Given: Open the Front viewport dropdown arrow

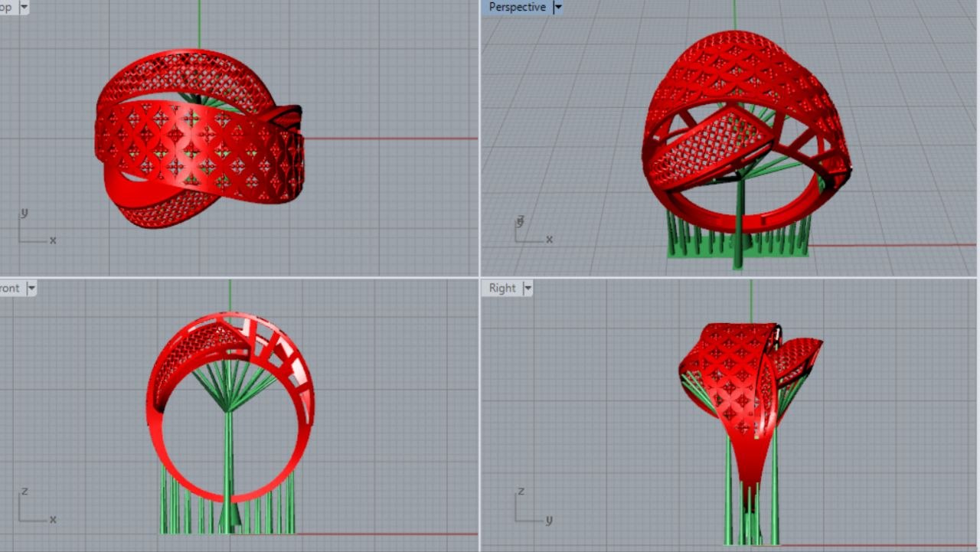Looking at the screenshot, I should click(x=31, y=289).
